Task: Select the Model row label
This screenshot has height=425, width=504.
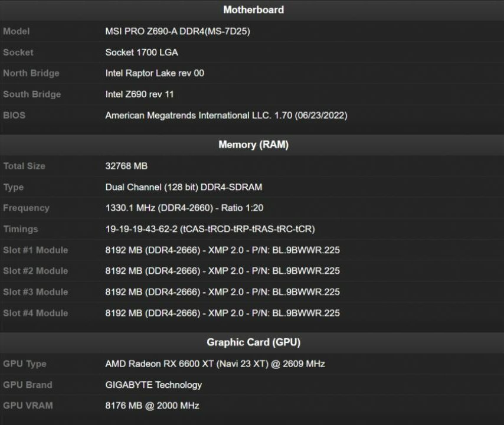Action: tap(16, 31)
